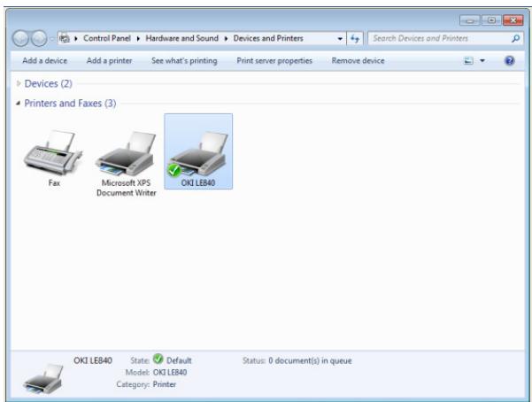The height and width of the screenshot is (402, 532).
Task: Maximize the Devices and Printers window
Action: 491,20
